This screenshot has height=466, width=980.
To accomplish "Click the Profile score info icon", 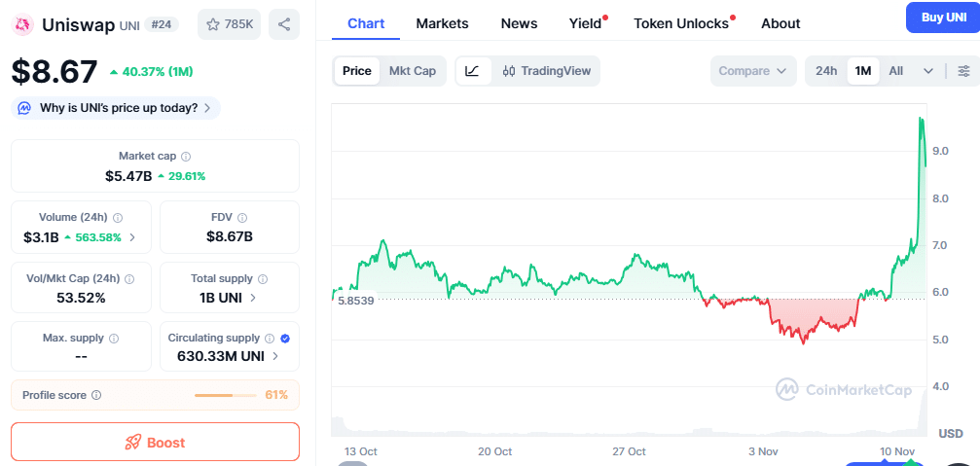I will tap(95, 395).
